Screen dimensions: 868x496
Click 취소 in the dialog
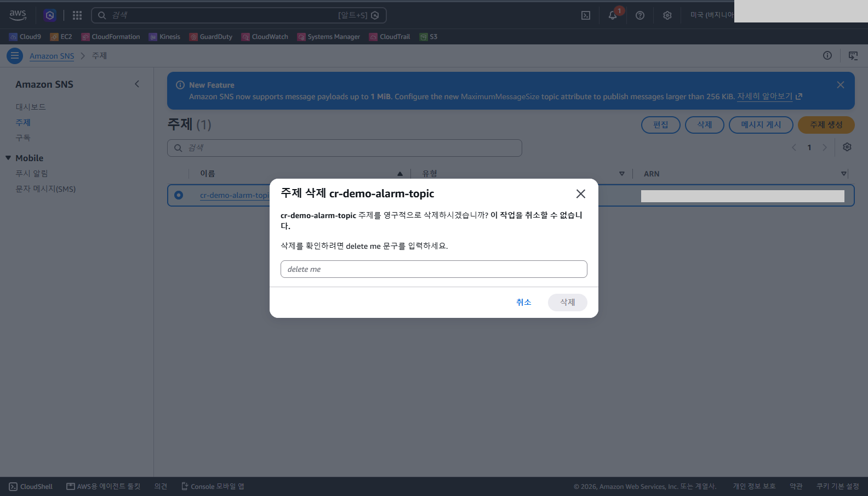(524, 302)
